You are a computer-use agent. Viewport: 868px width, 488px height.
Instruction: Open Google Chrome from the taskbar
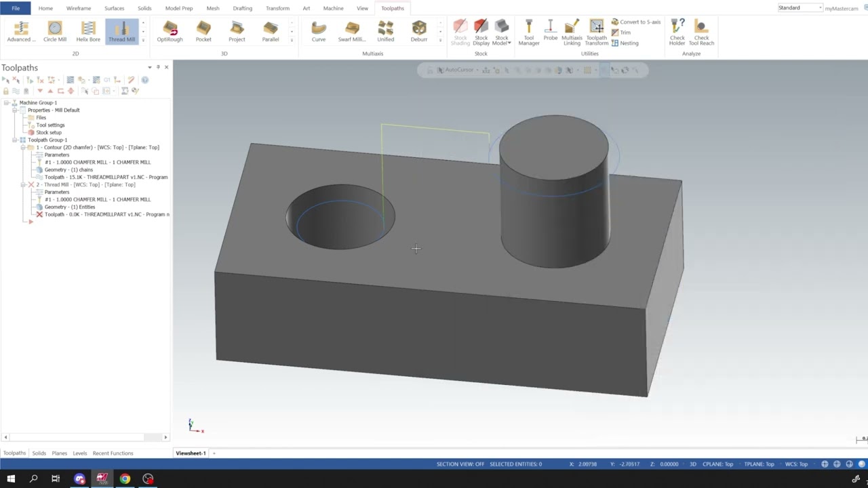tap(125, 479)
